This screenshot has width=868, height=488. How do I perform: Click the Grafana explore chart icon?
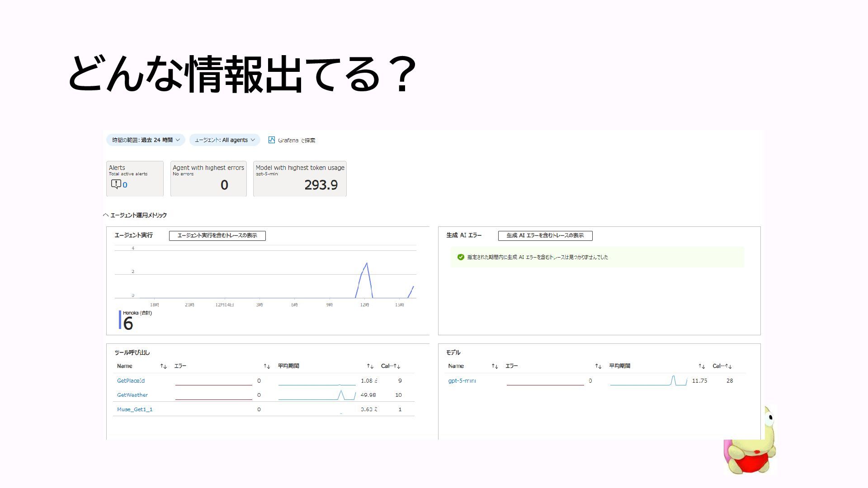coord(271,140)
